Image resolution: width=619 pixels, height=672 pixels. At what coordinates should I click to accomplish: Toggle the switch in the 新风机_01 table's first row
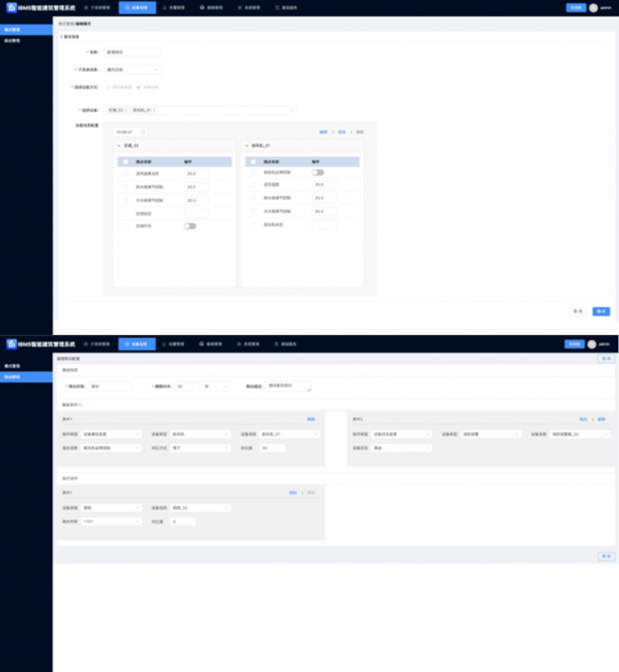(x=318, y=172)
